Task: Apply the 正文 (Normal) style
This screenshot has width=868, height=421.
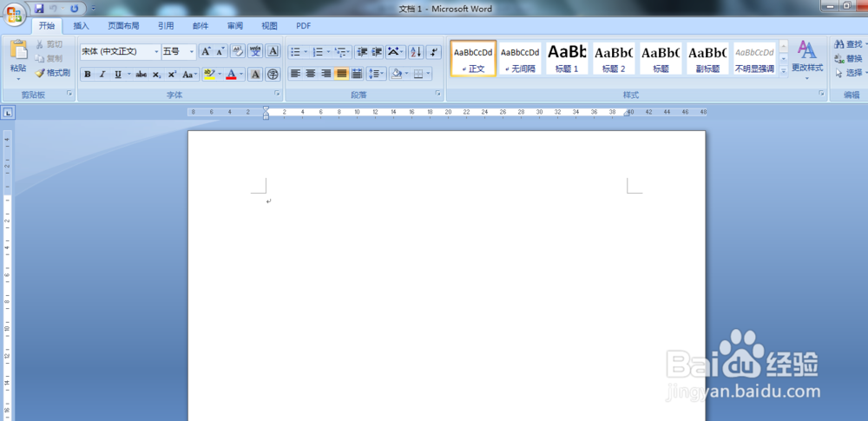Action: tap(473, 58)
